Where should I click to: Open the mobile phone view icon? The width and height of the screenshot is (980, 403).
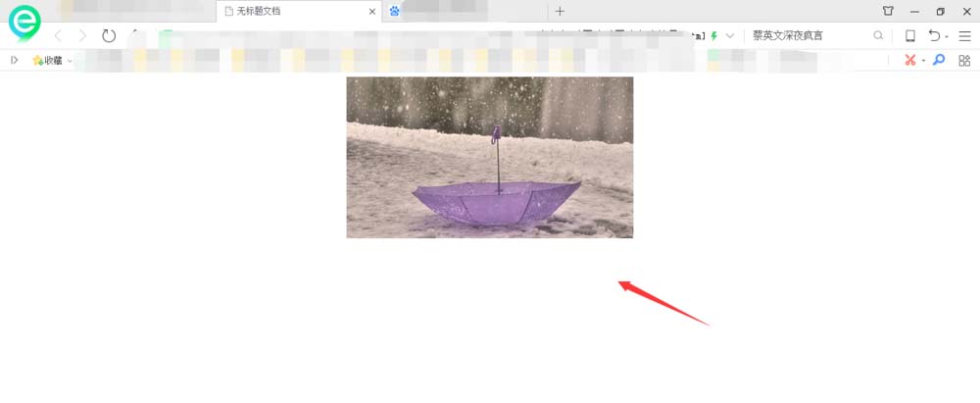coord(909,35)
